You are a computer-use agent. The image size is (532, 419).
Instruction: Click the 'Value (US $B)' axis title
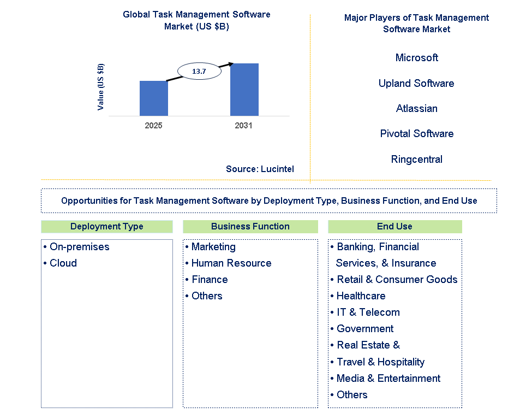[x=100, y=87]
